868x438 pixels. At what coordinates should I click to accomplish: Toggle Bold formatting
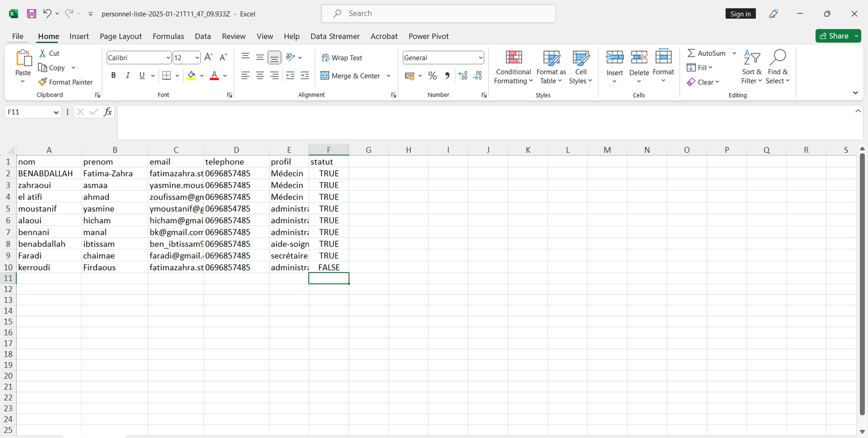point(113,75)
